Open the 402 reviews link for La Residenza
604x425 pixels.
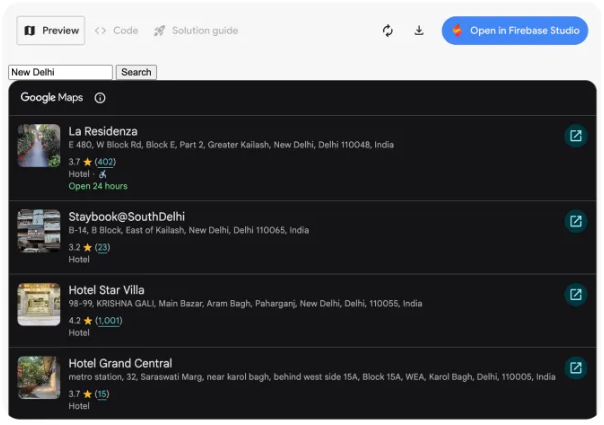point(105,162)
